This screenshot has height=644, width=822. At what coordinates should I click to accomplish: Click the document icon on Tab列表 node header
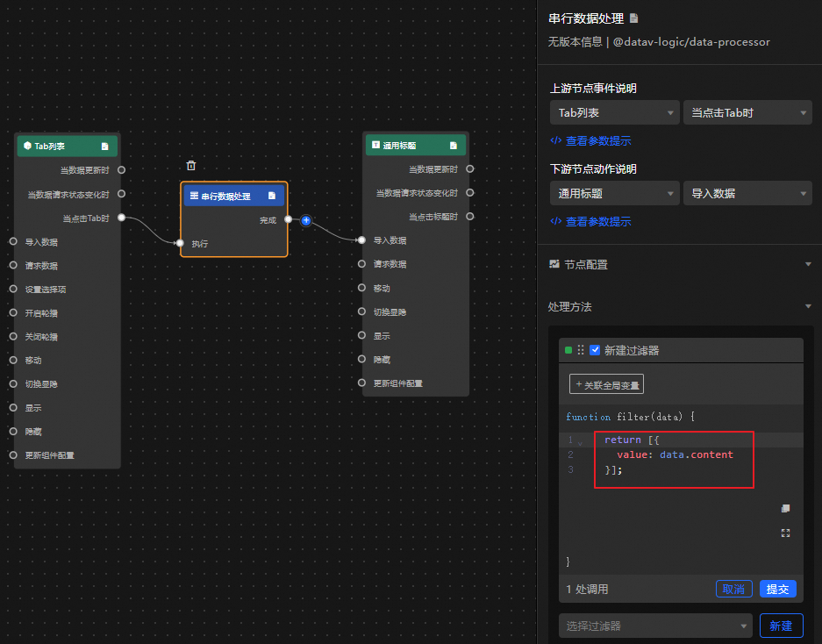click(105, 147)
